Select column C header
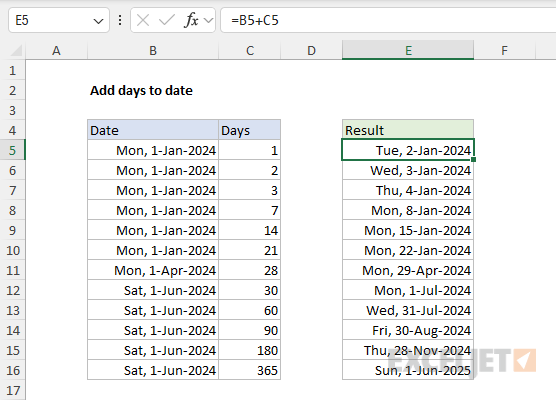This screenshot has height=400, width=556. [250, 51]
